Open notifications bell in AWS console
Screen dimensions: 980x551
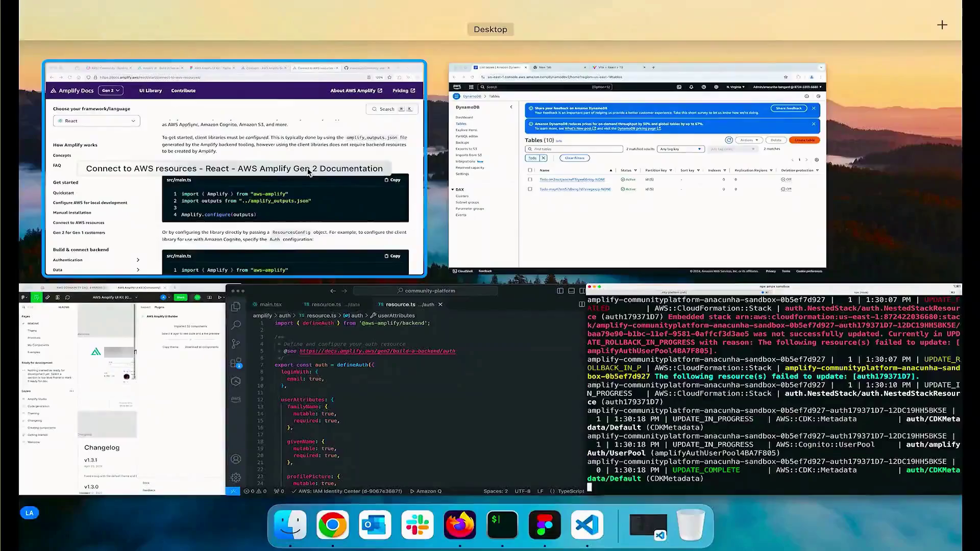click(691, 87)
